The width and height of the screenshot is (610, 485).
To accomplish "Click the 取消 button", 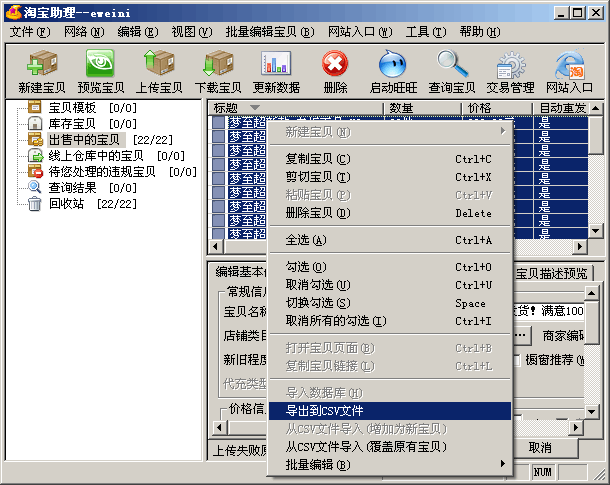I will [540, 448].
